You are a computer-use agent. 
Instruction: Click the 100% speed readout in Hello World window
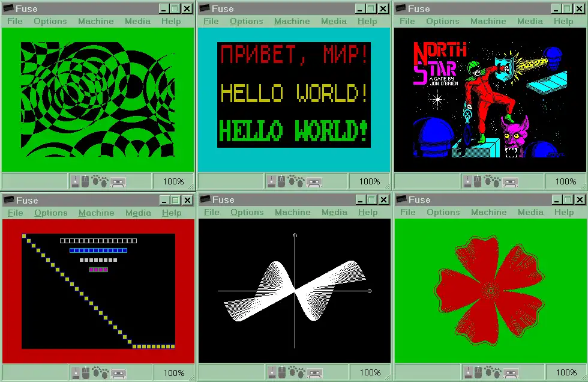pos(370,181)
